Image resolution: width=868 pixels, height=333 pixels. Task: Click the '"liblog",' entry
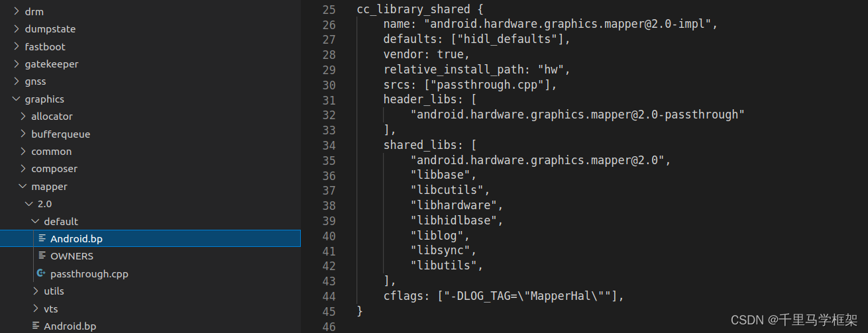point(440,236)
